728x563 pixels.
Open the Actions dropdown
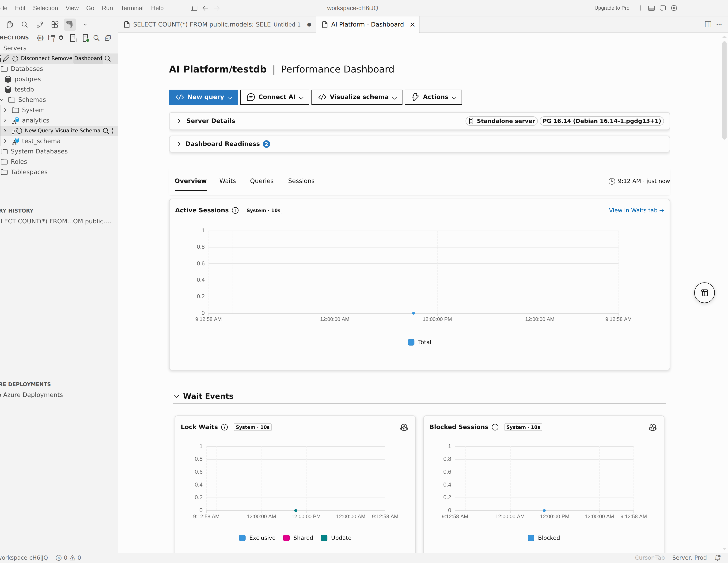[x=433, y=97]
